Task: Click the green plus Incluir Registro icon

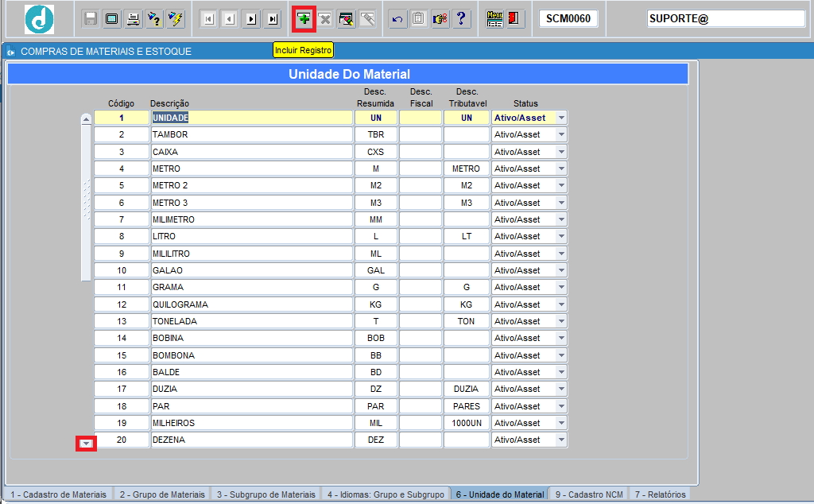Action: pyautogui.click(x=304, y=19)
